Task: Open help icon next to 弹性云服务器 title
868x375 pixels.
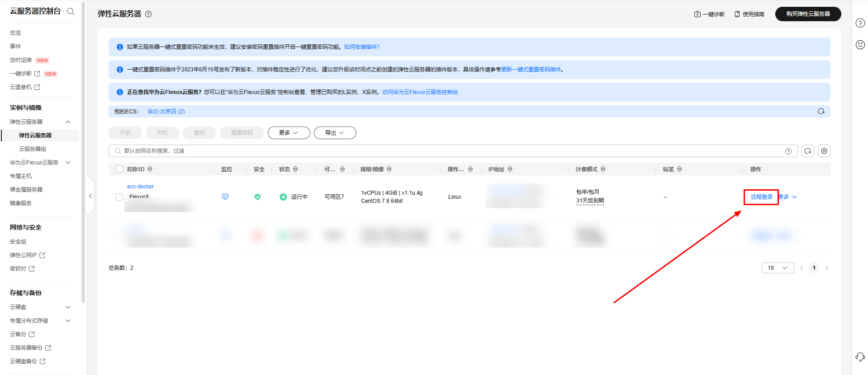Action: pos(148,14)
